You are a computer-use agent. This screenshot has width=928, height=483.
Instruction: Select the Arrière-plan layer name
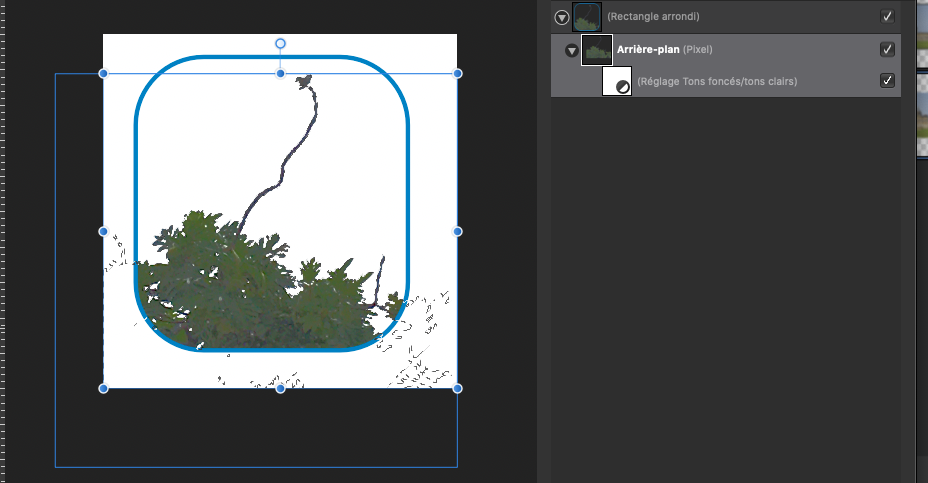point(648,50)
